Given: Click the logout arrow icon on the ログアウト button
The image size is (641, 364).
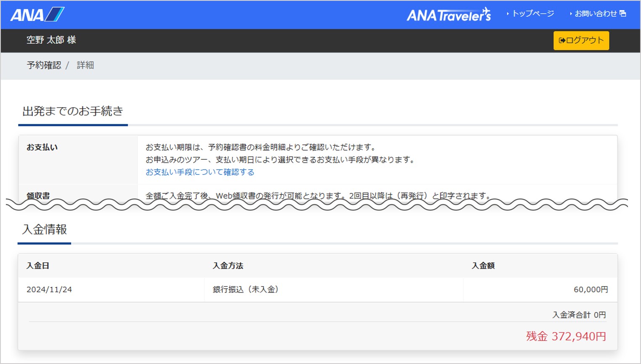Looking at the screenshot, I should pos(562,40).
